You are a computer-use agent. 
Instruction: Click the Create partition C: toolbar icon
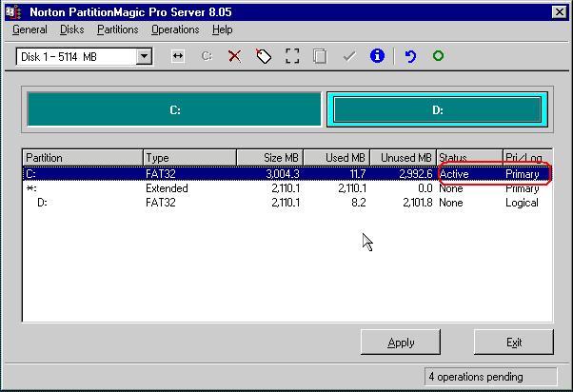click(207, 56)
